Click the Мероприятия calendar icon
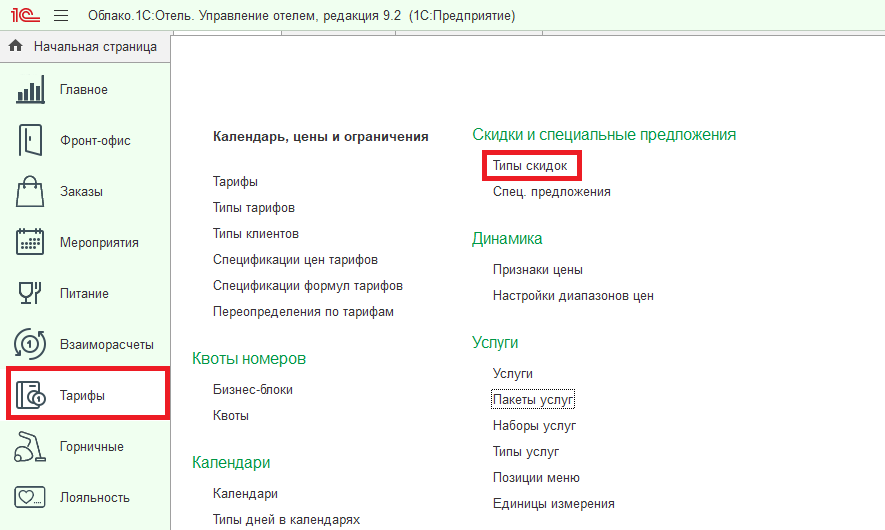This screenshot has height=530, width=885. [30, 242]
